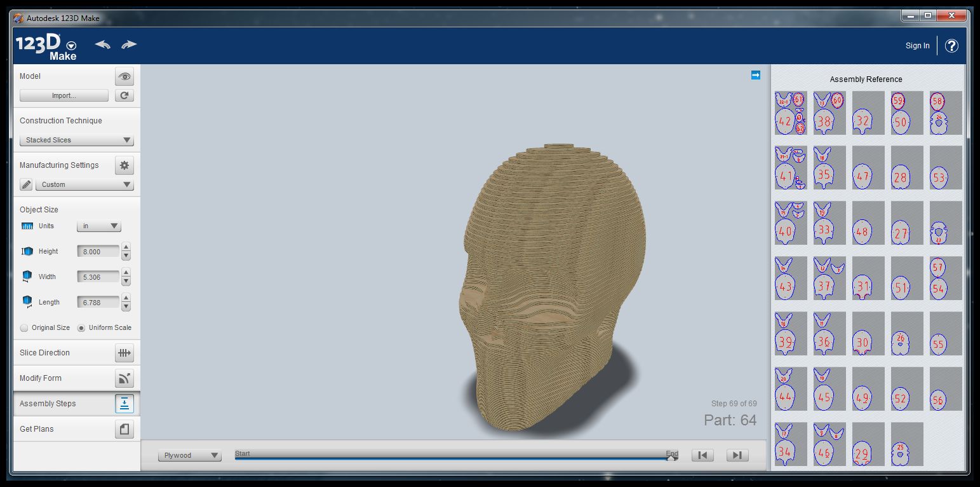Increase Height with up stepper arrow
Image resolution: width=980 pixels, height=487 pixels.
(x=126, y=247)
